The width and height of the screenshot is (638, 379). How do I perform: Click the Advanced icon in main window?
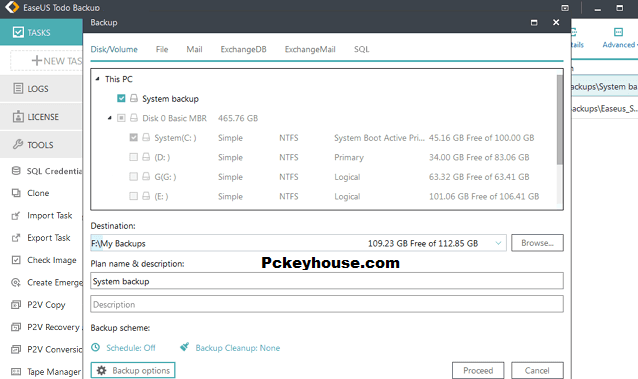click(618, 32)
